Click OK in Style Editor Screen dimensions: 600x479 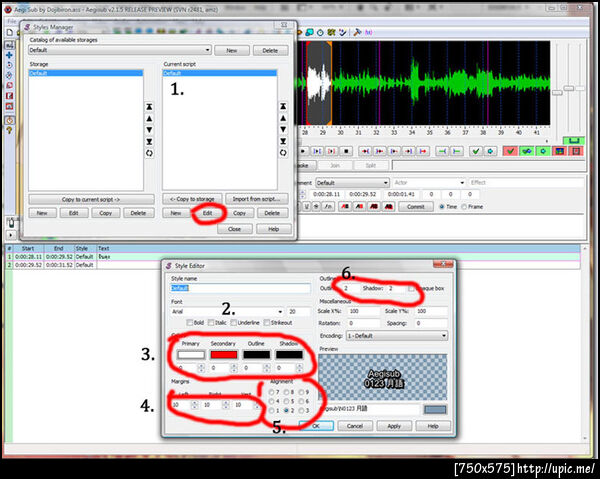(316, 426)
